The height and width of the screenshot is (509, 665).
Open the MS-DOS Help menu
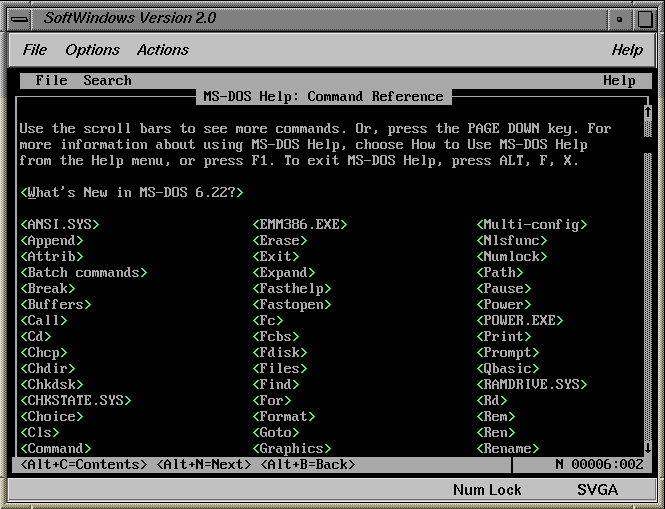(x=619, y=80)
